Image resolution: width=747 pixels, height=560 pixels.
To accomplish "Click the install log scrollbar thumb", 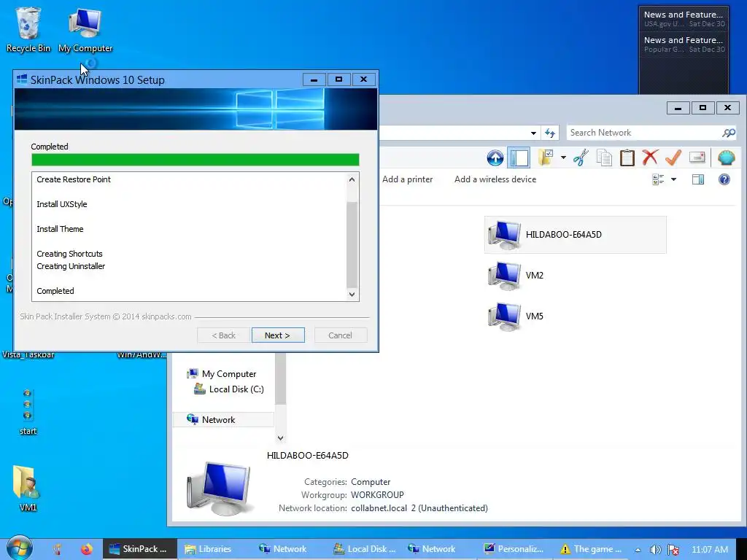I will pos(352,245).
